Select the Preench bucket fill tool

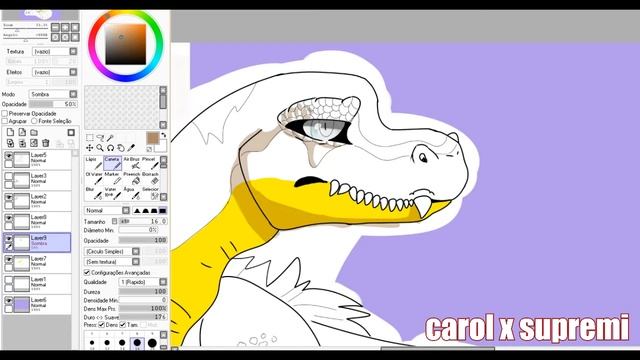pyautogui.click(x=131, y=178)
